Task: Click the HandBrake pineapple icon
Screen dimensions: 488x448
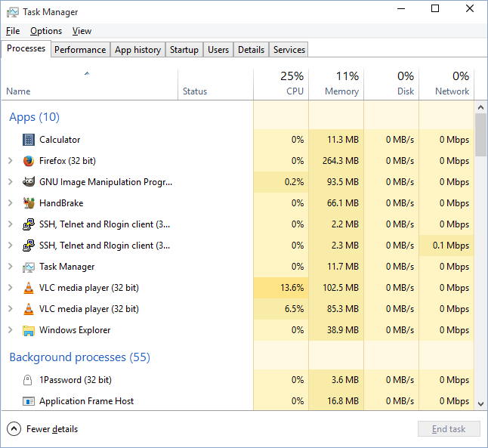Action: coord(29,203)
